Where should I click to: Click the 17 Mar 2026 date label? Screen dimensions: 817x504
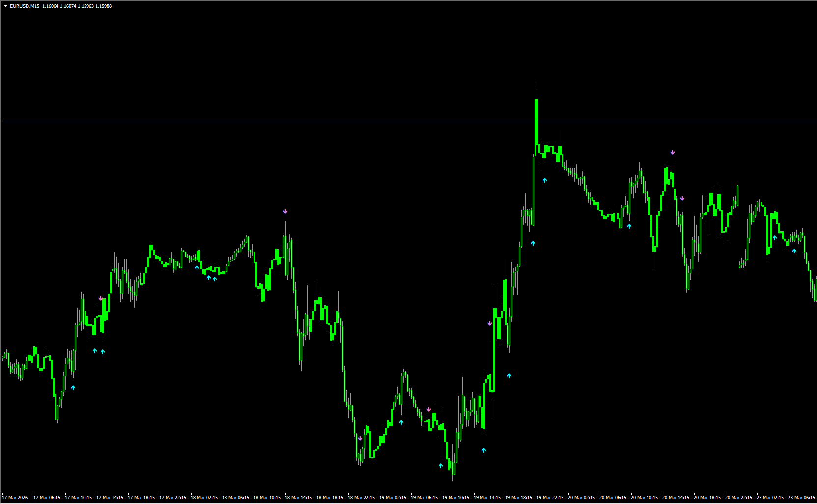pos(15,498)
